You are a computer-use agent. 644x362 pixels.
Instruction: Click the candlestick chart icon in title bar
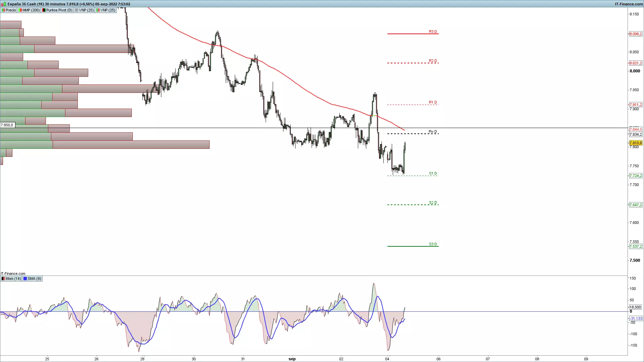tap(4, 4)
